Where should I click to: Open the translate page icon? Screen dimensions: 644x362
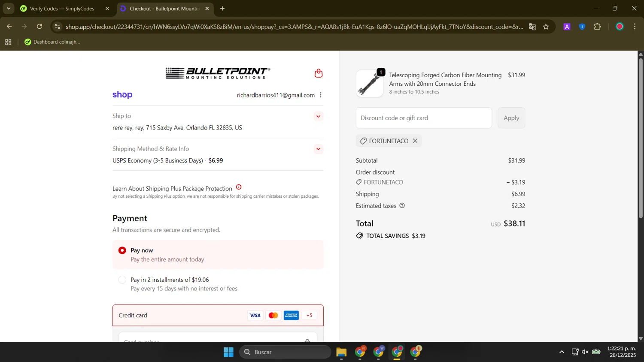tap(532, 27)
